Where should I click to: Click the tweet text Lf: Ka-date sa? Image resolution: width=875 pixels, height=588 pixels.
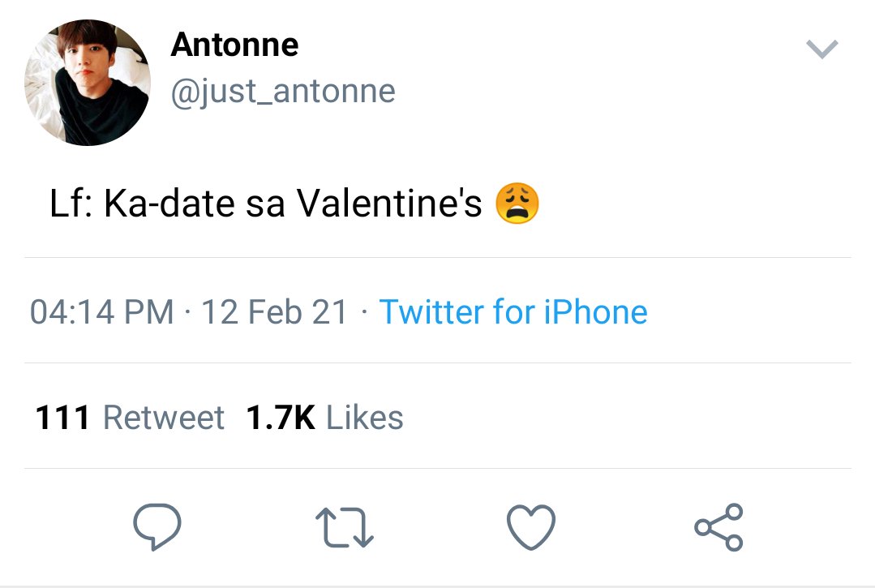[167, 203]
